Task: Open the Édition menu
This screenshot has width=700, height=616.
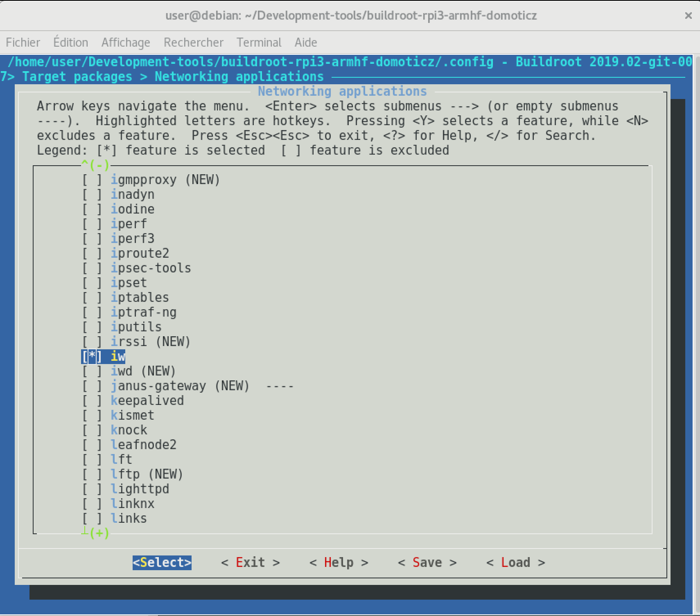Action: (70, 43)
